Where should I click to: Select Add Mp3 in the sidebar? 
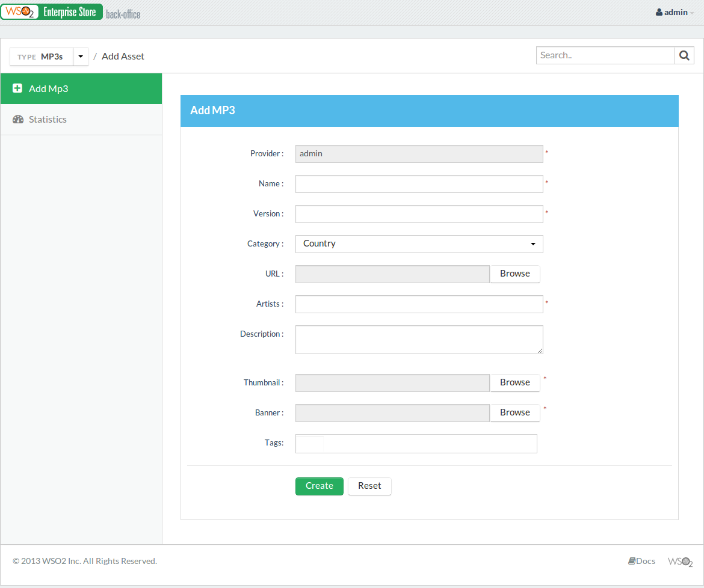(x=48, y=88)
